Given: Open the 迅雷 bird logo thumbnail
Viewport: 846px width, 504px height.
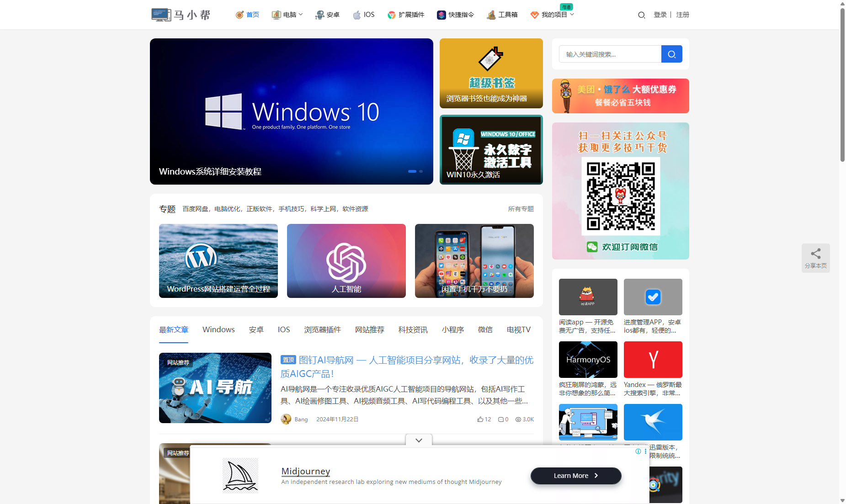Looking at the screenshot, I should click(653, 422).
